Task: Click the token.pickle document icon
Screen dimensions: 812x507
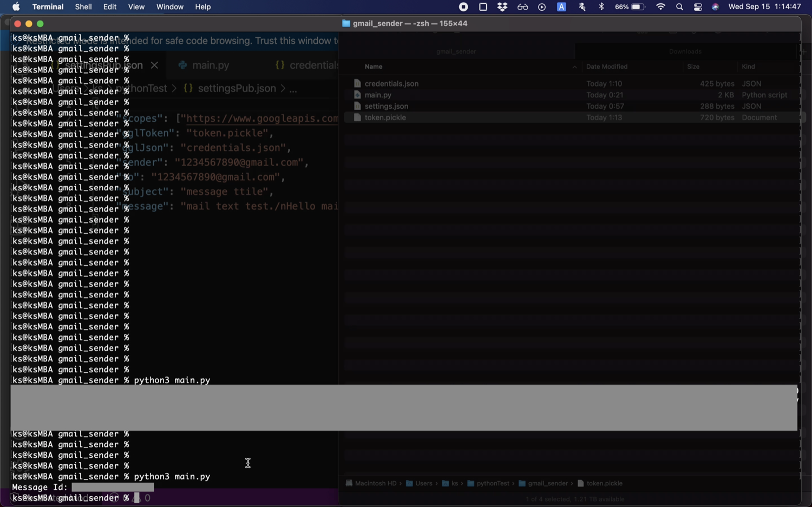Action: click(357, 117)
